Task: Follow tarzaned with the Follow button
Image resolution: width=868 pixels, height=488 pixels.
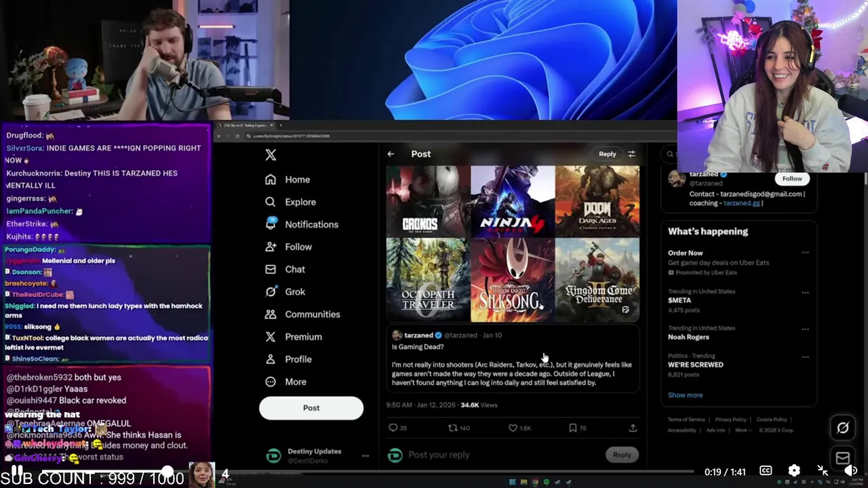Action: [792, 179]
